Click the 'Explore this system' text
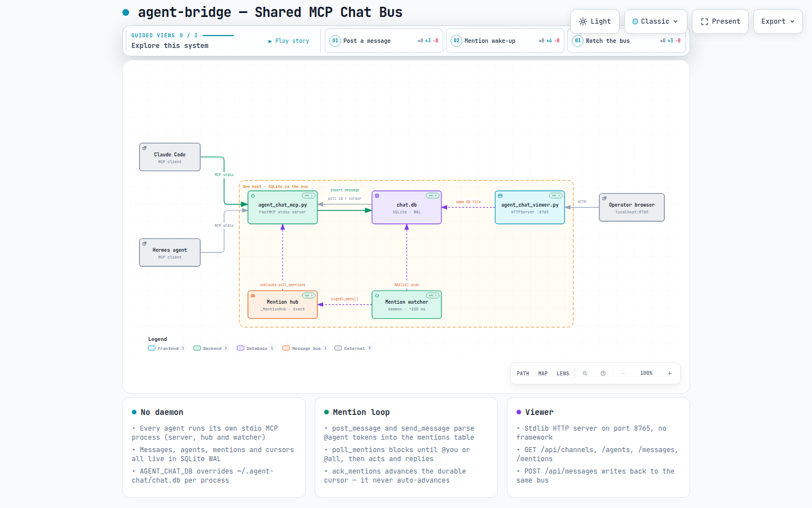Screen dimensions: 812x508 tap(170, 46)
